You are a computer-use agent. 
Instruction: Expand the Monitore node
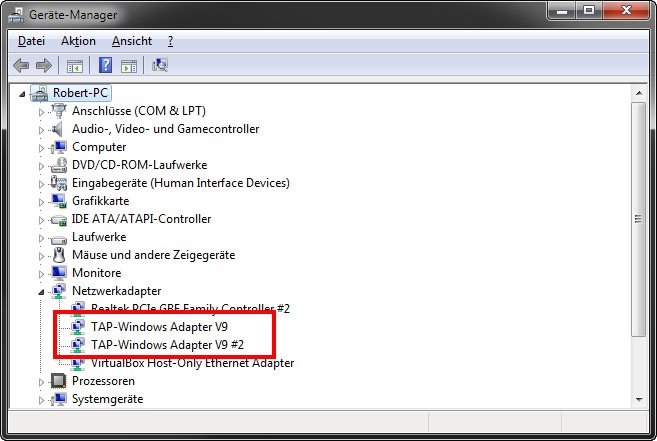tap(41, 275)
